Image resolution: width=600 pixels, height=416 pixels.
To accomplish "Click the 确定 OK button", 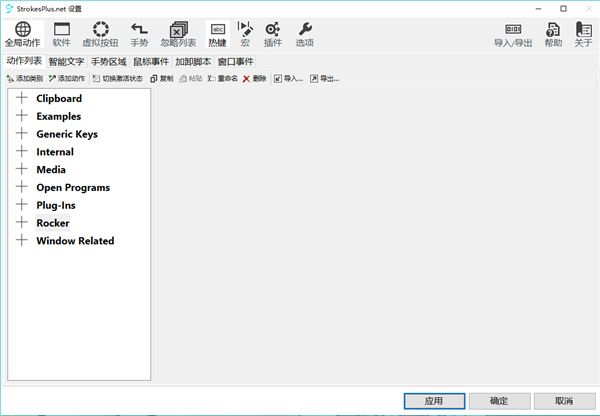I will click(x=499, y=401).
